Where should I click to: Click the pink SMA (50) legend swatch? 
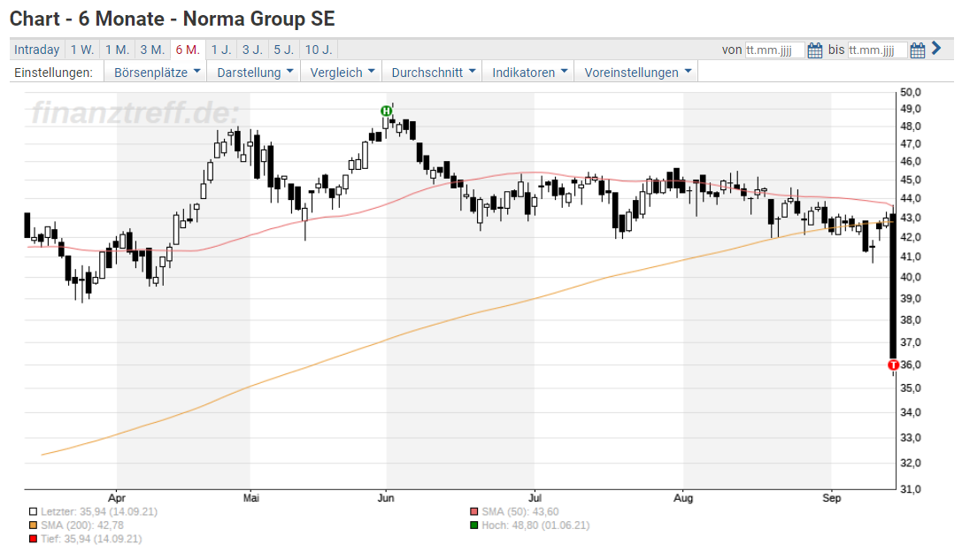(x=473, y=511)
